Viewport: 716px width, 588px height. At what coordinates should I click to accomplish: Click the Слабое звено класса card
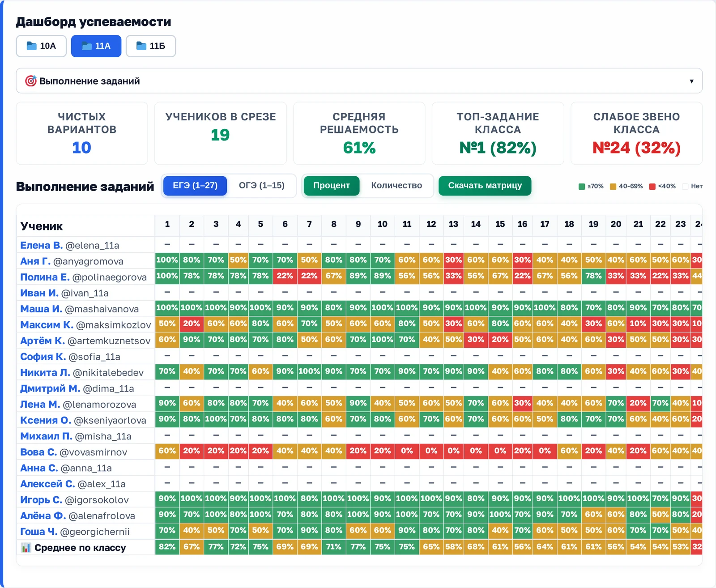click(x=636, y=133)
